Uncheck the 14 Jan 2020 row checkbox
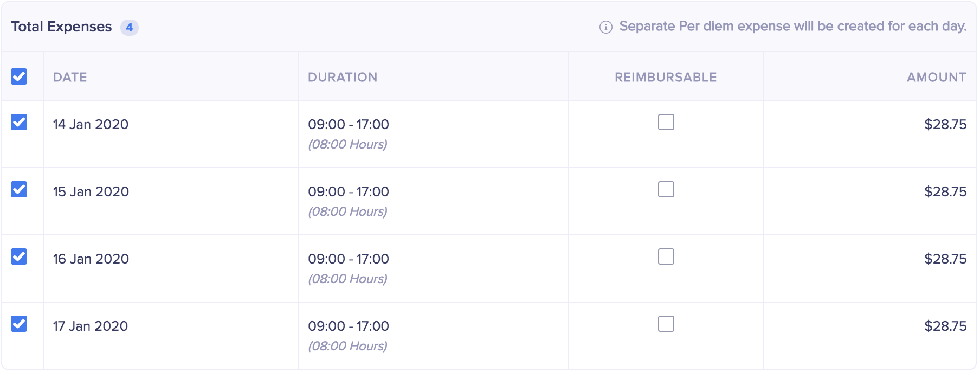This screenshot has width=980, height=372. [x=19, y=122]
